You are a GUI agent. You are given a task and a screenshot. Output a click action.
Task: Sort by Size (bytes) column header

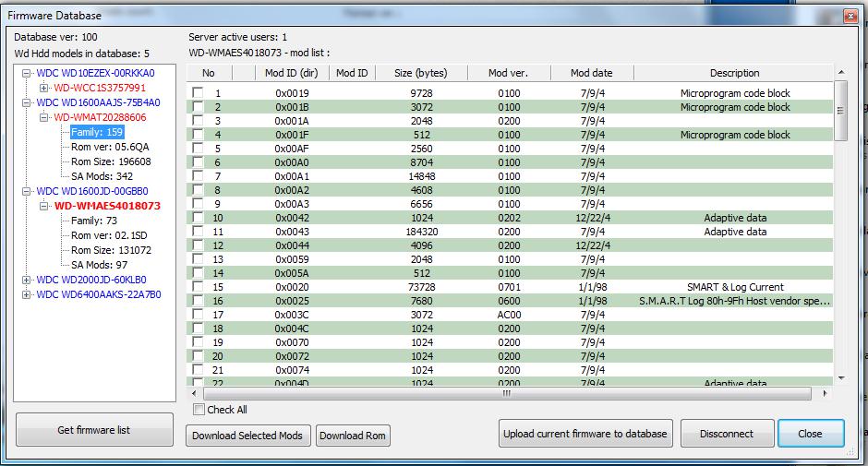click(421, 73)
